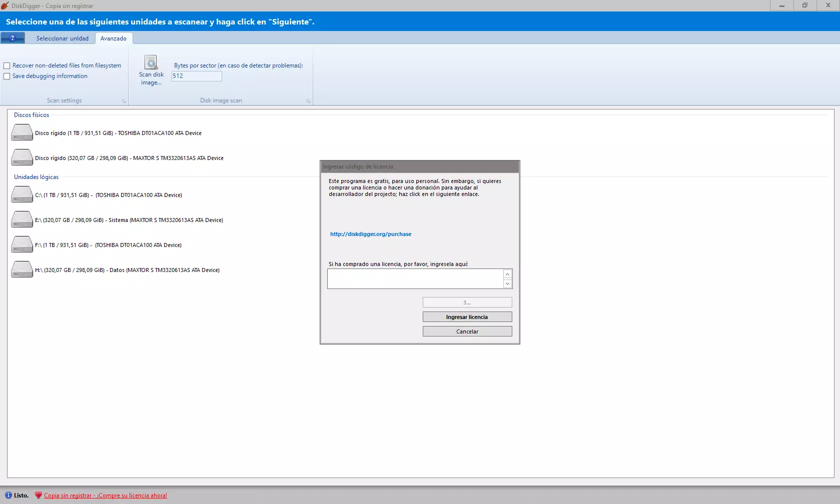Select the E:\ Sistema MAXTOR entry text
The width and height of the screenshot is (840, 504).
point(129,220)
